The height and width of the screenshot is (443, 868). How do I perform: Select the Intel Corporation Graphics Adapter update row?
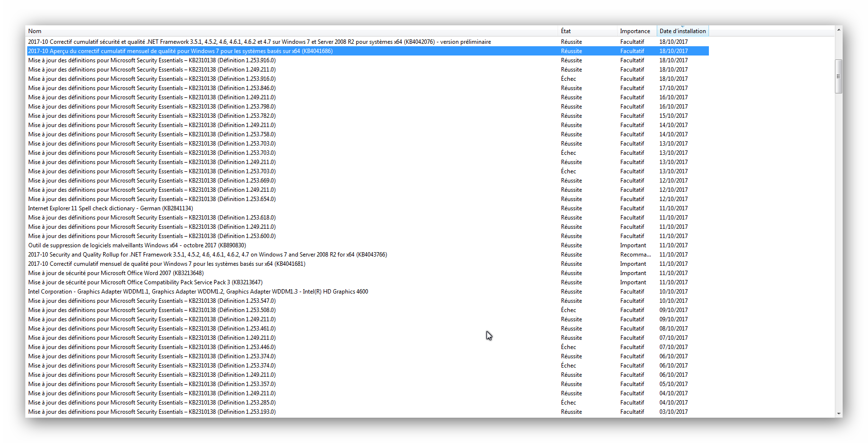pos(198,292)
